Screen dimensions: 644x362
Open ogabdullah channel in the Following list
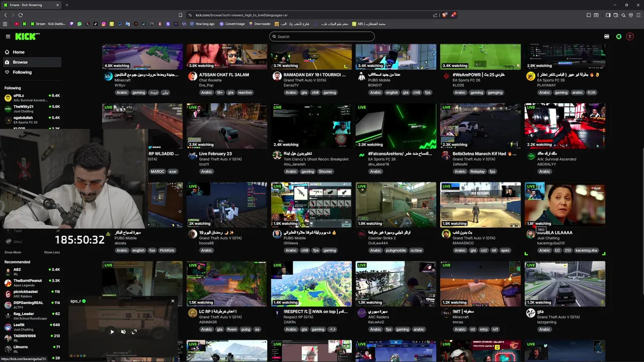[x=32, y=120]
